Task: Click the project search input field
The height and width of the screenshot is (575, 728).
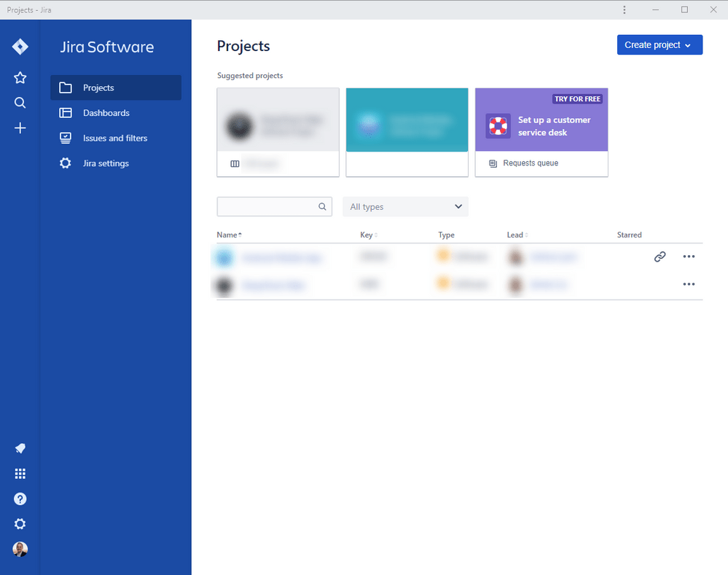Action: tap(275, 207)
